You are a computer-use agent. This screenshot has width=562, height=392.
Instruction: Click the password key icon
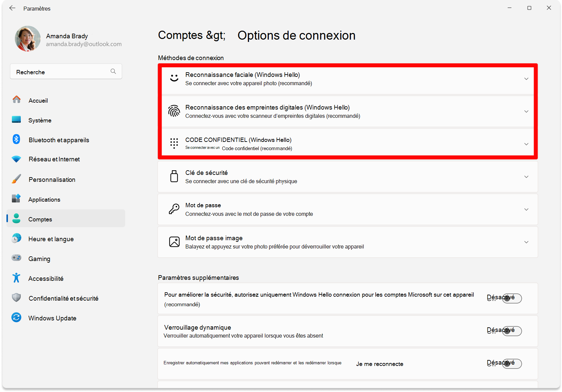[x=174, y=209]
